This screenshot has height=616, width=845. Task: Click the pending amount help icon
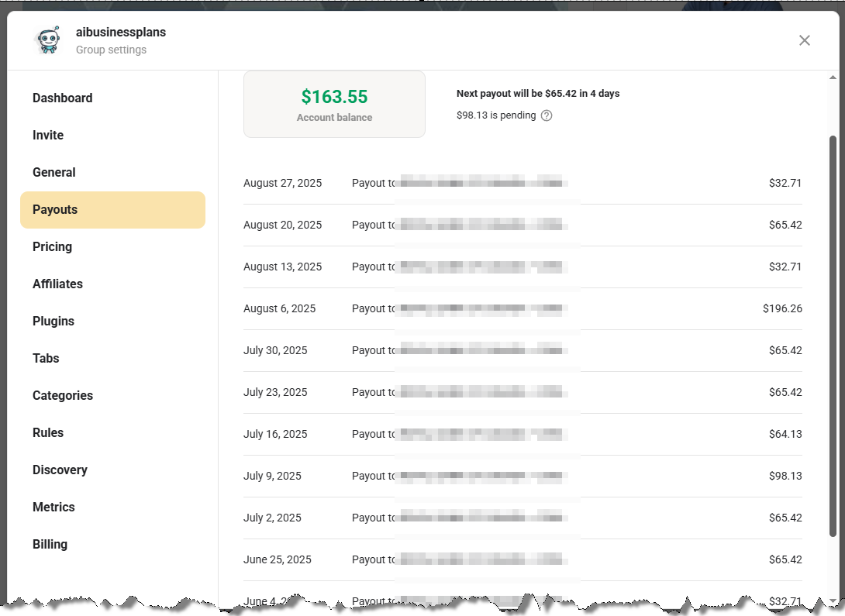click(547, 115)
